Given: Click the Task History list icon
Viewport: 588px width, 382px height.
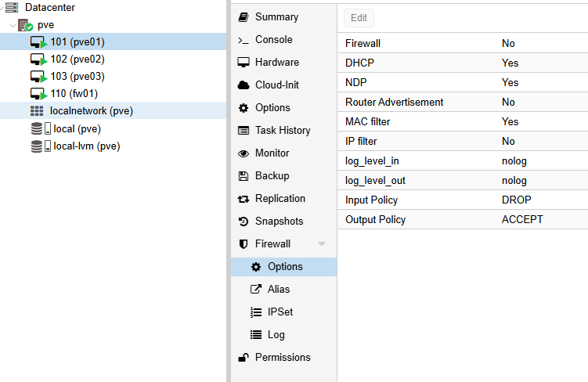Looking at the screenshot, I should coord(243,131).
